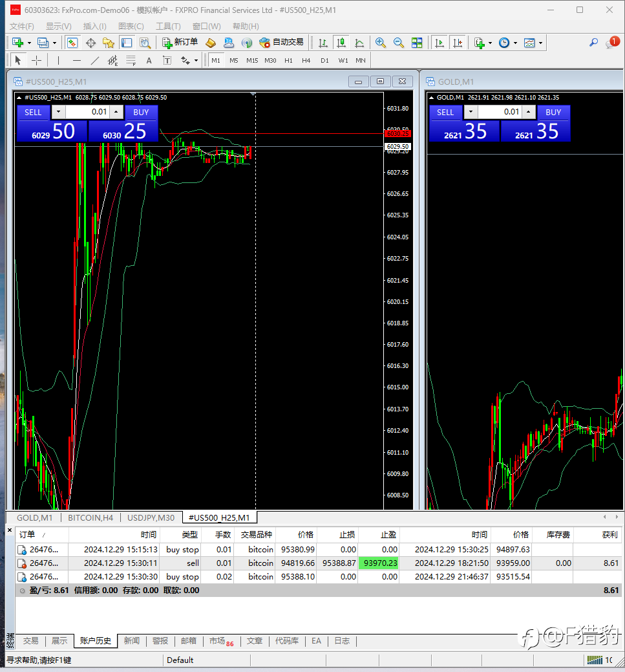Click the chart templates icon

[x=529, y=43]
